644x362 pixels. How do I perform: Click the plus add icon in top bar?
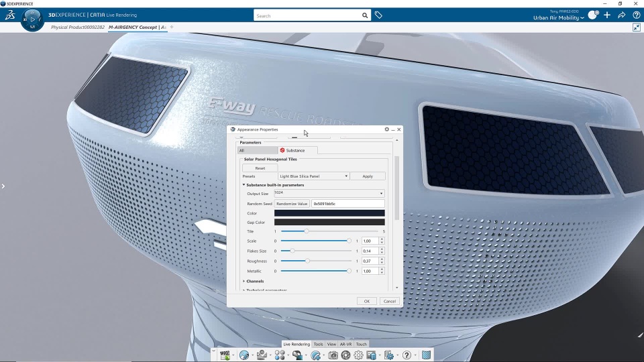coord(607,15)
